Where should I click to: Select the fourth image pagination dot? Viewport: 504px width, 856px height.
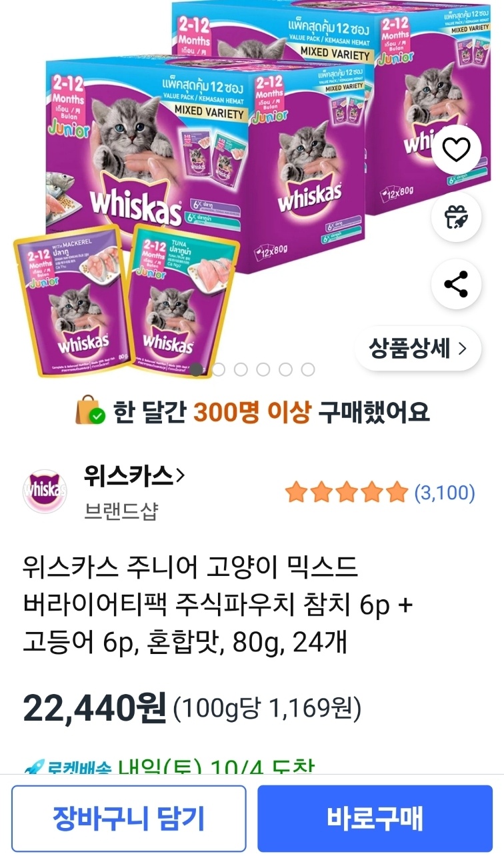(263, 369)
